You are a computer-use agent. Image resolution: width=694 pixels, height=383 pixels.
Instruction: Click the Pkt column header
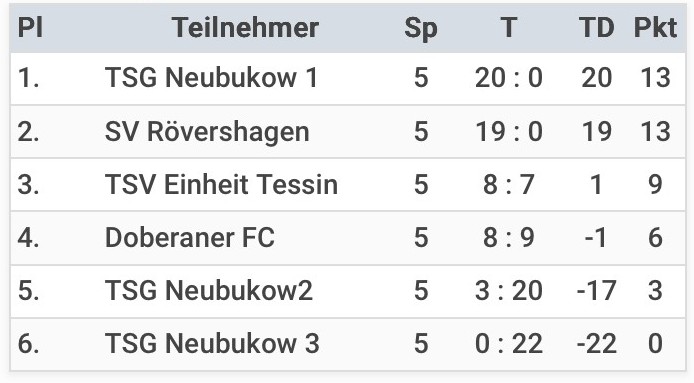point(655,27)
